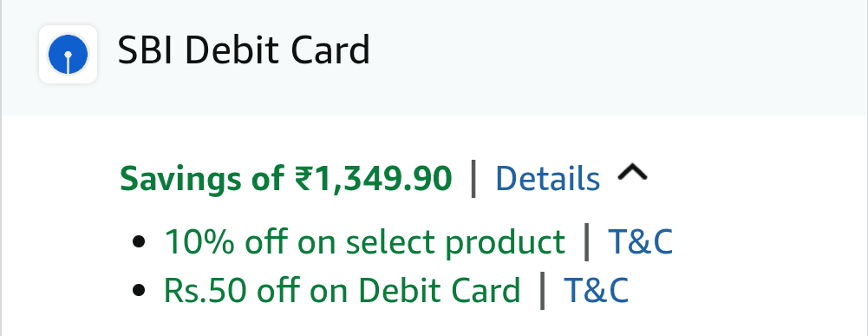Click the divider before the first T&C link
Viewport: 868px width, 336px height.
(586, 242)
